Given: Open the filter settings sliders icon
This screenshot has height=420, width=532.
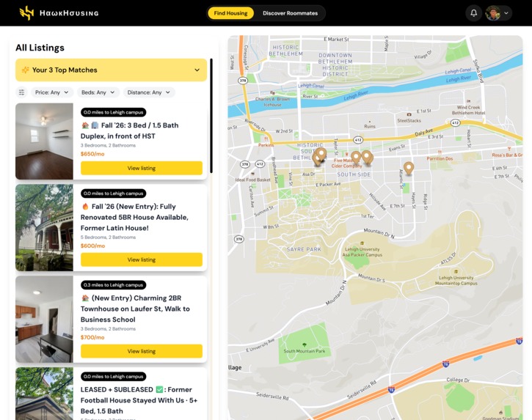Looking at the screenshot, I should pos(22,92).
